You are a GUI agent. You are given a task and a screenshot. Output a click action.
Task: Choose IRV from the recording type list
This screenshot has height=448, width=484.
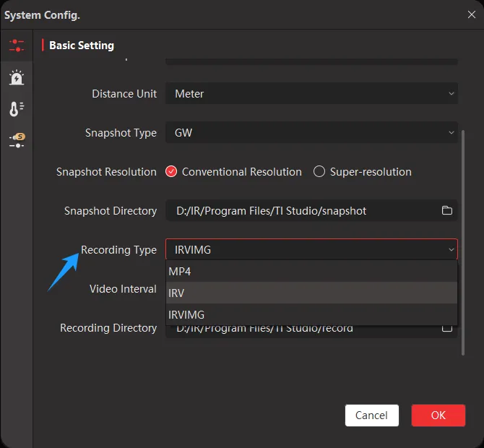tap(311, 293)
